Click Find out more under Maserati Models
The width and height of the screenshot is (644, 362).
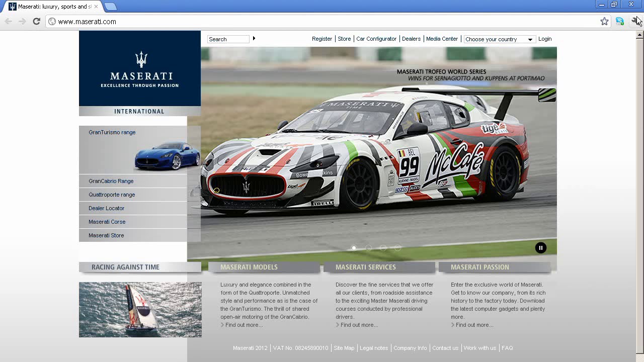coord(244,325)
